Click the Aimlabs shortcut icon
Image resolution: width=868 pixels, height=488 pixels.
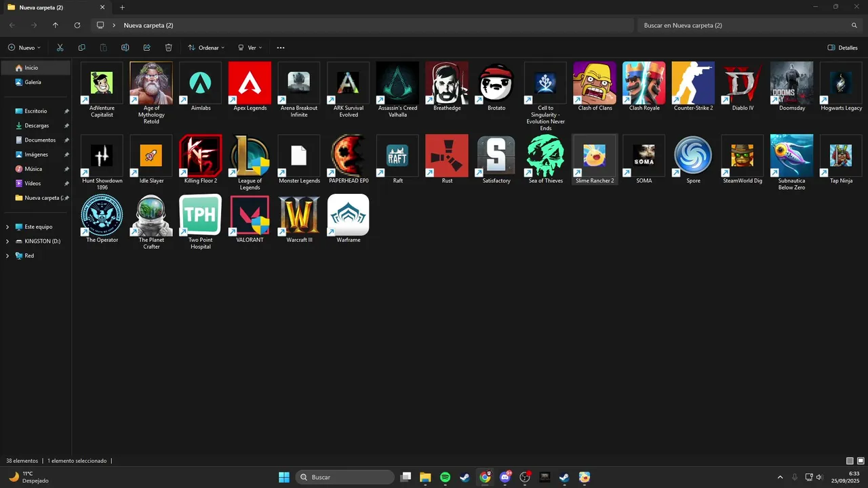pyautogui.click(x=201, y=83)
